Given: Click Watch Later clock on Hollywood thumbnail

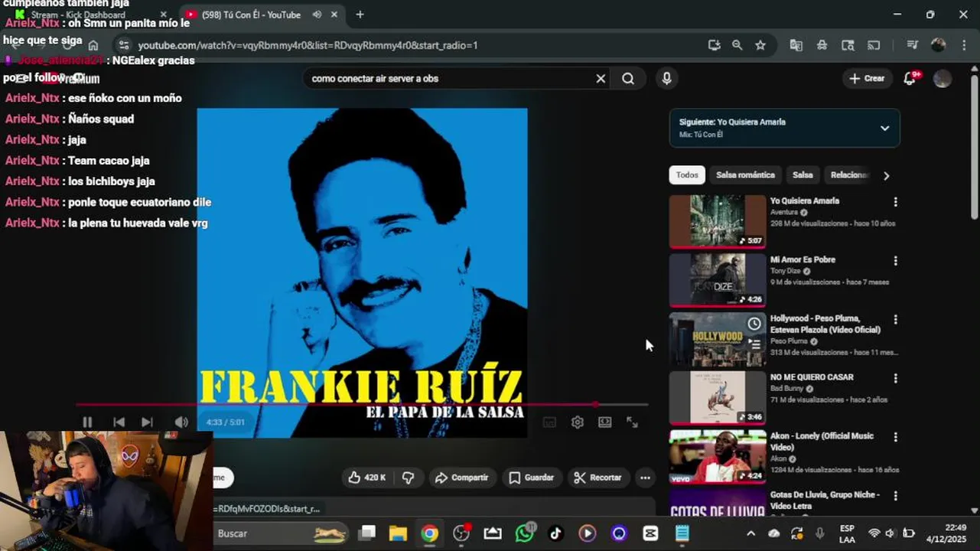Looking at the screenshot, I should click(754, 324).
